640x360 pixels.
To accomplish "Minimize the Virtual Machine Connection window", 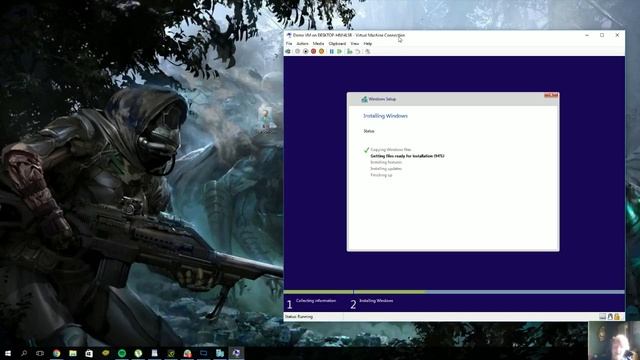I will coord(587,36).
